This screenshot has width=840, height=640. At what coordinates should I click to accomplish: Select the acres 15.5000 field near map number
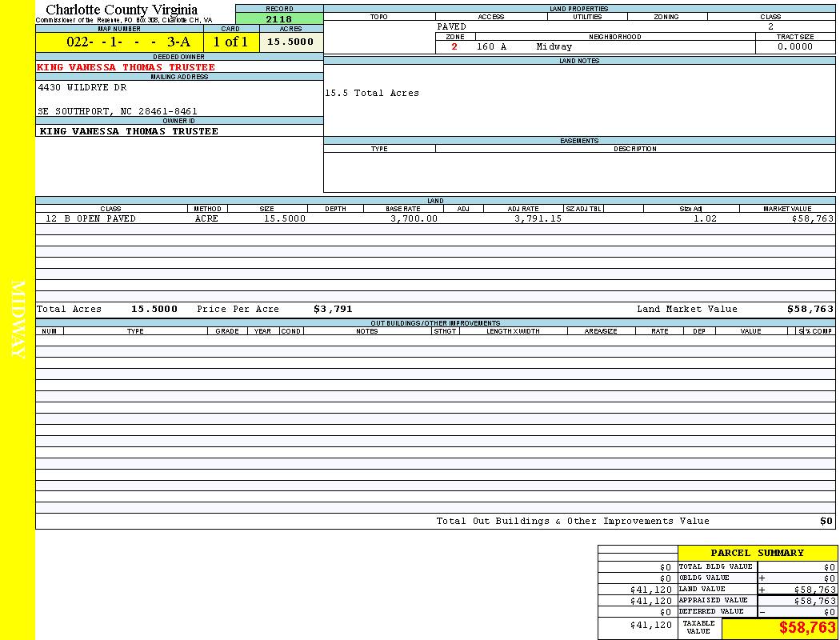[x=290, y=42]
